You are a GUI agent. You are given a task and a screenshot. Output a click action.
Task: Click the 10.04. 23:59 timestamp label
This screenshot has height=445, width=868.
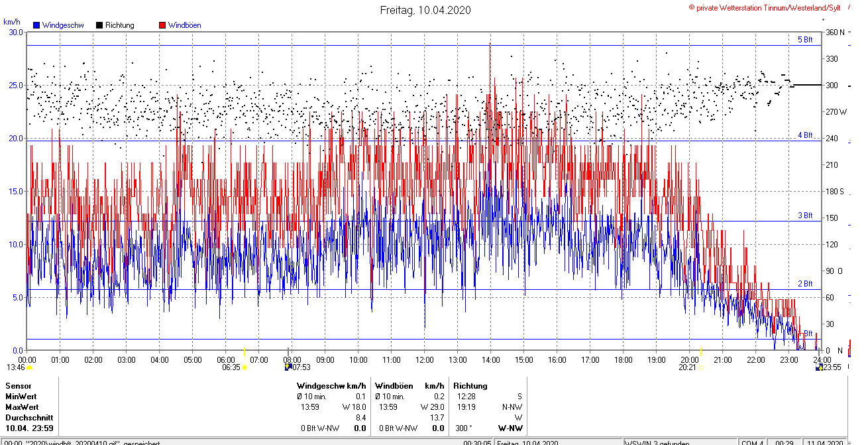(29, 428)
